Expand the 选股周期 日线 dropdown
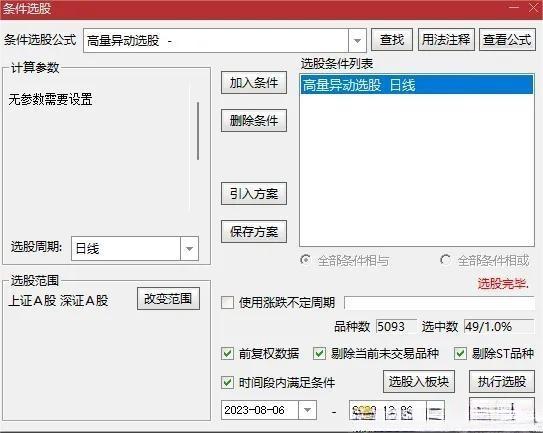The image size is (543, 433). point(189,248)
